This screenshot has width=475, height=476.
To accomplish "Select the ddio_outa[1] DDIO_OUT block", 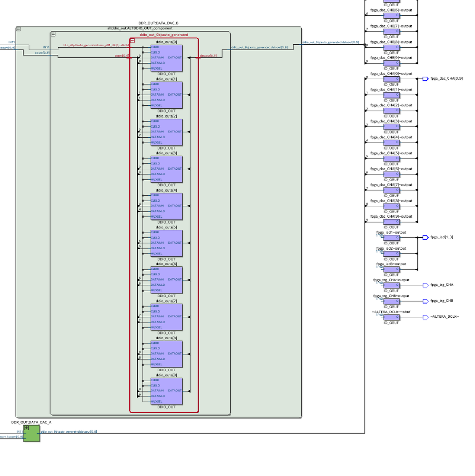I will coord(167,95).
